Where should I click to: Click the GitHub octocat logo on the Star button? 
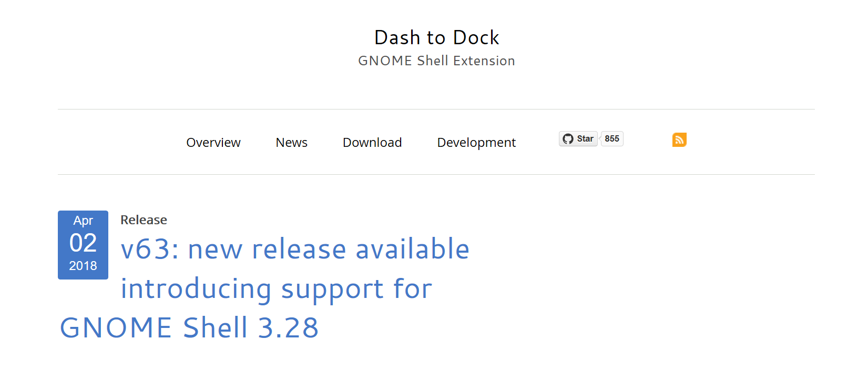568,138
